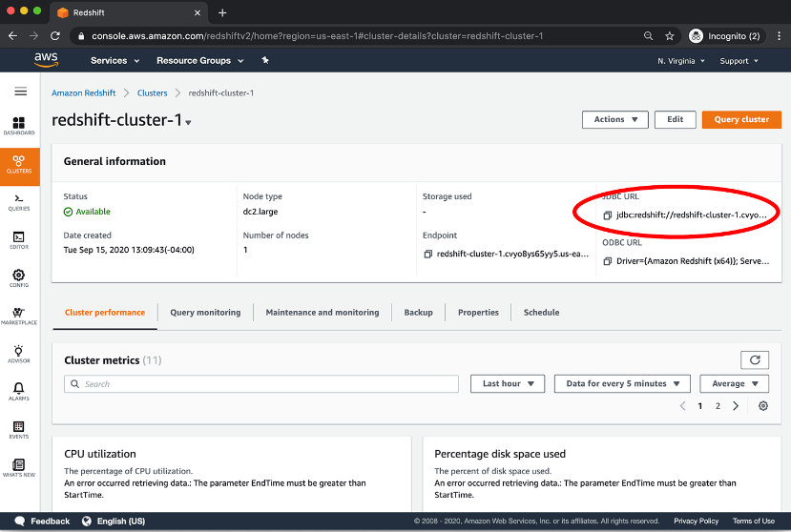This screenshot has height=532, width=791.
Task: Switch to the Backup tab
Action: coord(418,313)
